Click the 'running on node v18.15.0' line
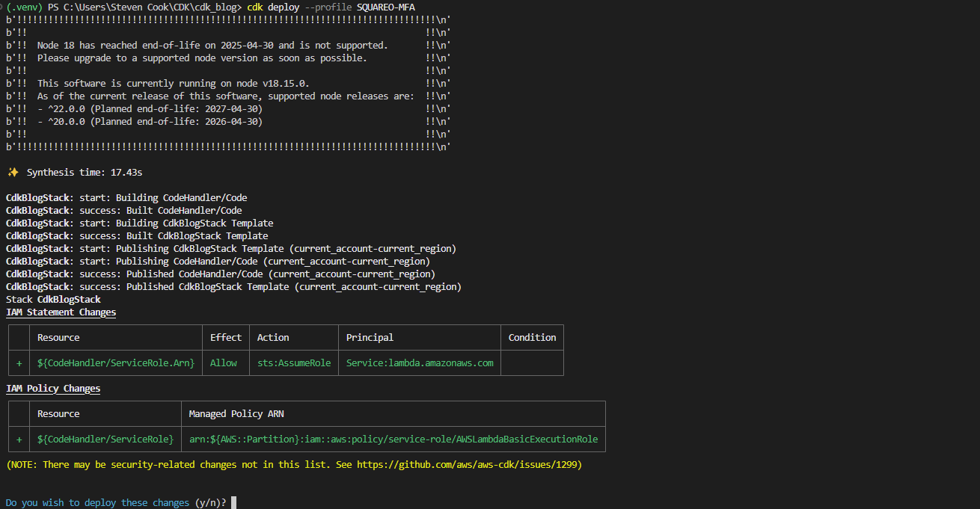The width and height of the screenshot is (980, 509). tap(174, 84)
